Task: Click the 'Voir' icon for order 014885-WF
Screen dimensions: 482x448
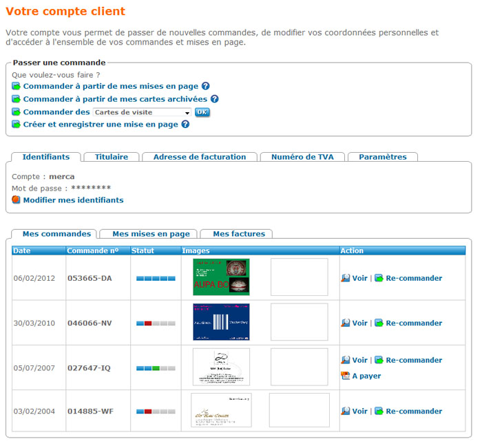Action: [346, 412]
